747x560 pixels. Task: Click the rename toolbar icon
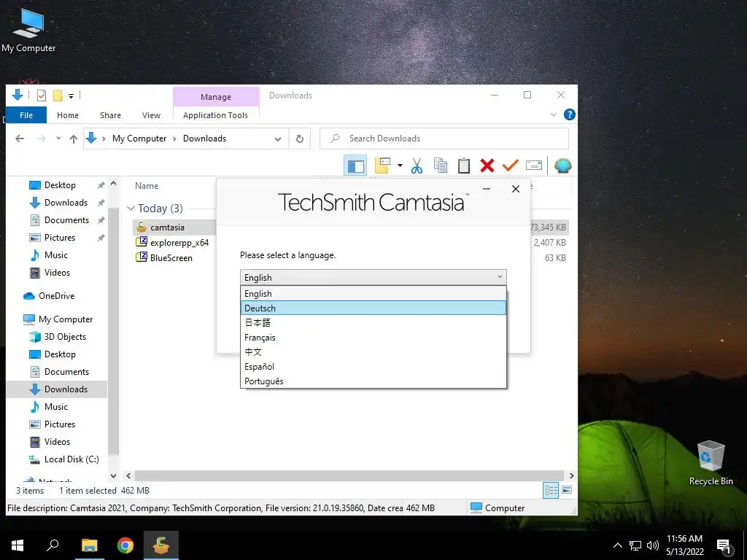(533, 166)
